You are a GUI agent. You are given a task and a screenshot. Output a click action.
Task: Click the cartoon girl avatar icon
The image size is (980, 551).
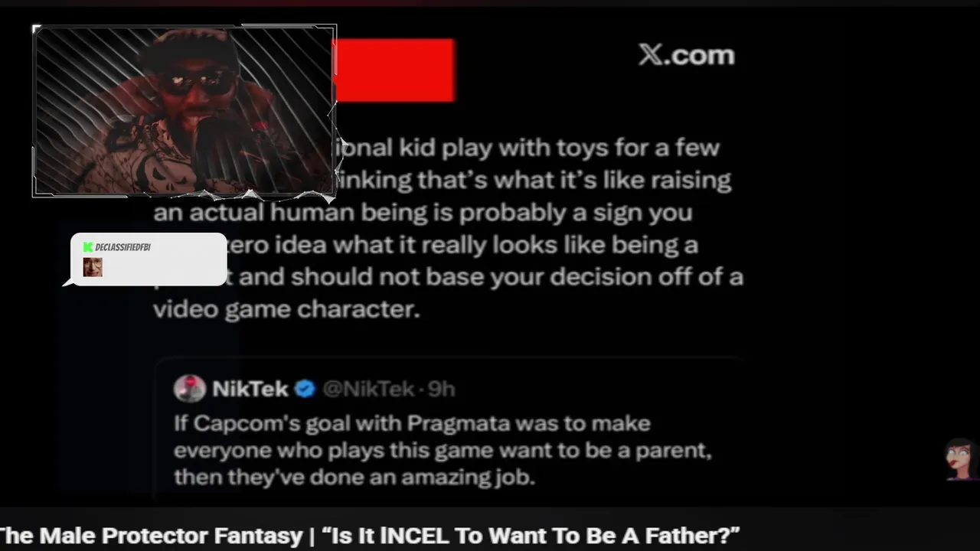coord(961,459)
